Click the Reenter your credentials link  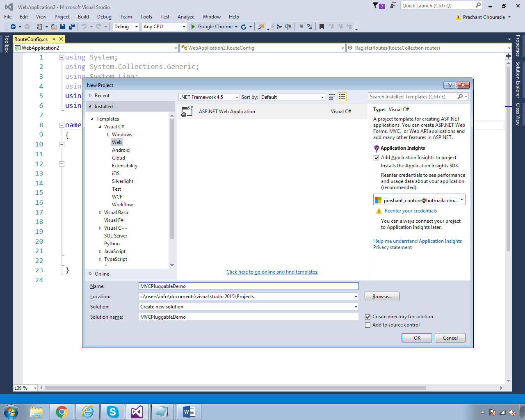coord(411,211)
